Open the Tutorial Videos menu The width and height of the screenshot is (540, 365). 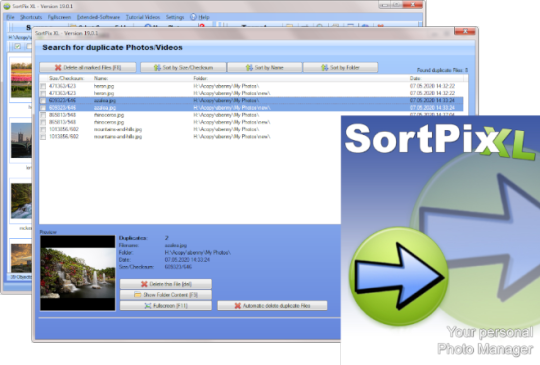point(143,17)
